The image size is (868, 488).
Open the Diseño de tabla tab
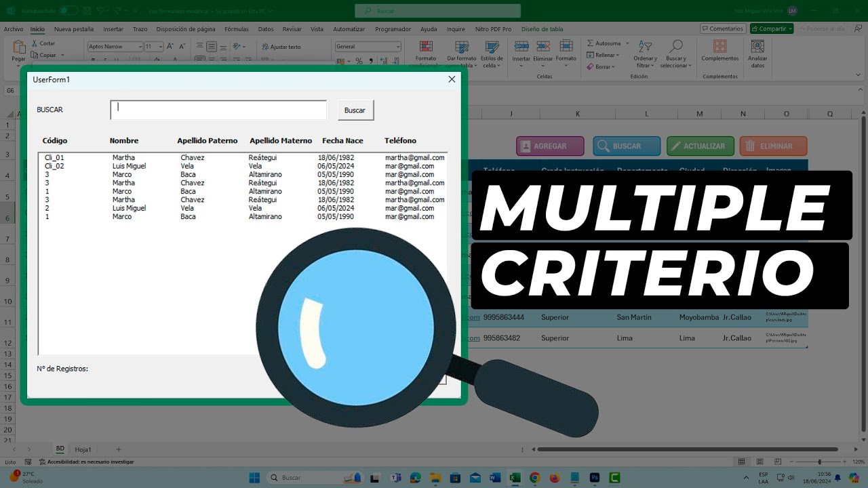click(542, 29)
